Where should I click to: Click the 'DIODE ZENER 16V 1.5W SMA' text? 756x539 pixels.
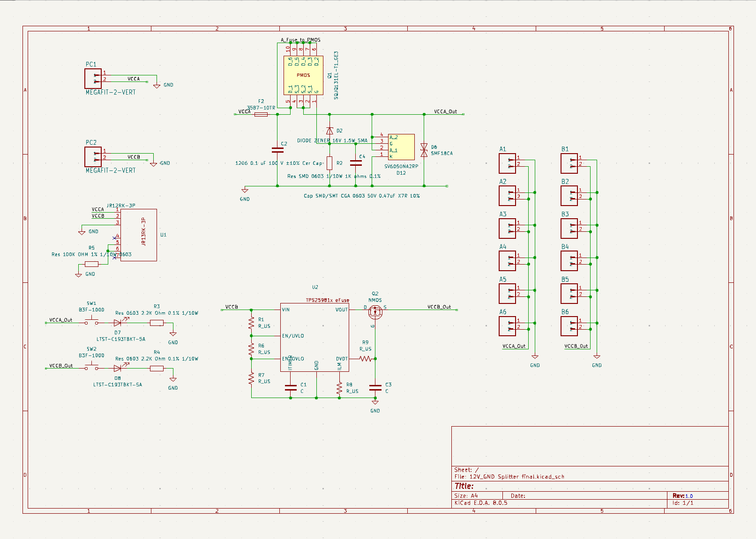point(332,140)
